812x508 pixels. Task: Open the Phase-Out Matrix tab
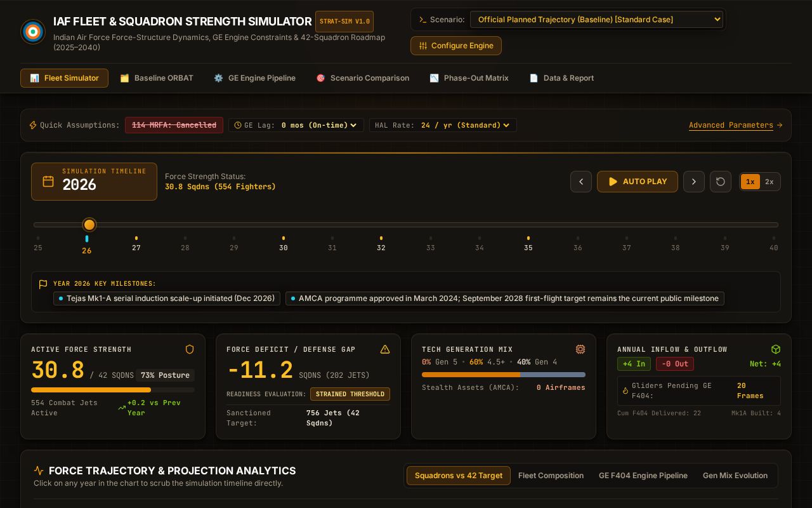(x=469, y=78)
